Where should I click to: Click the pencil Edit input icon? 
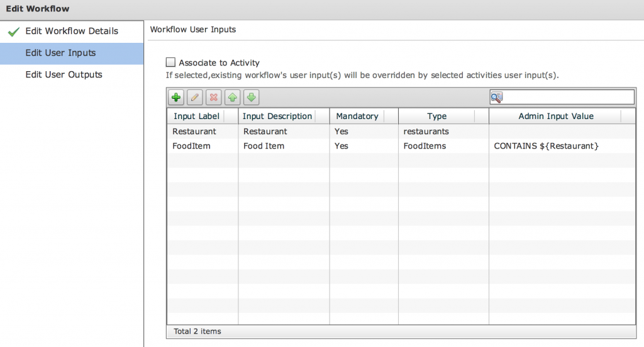point(195,98)
